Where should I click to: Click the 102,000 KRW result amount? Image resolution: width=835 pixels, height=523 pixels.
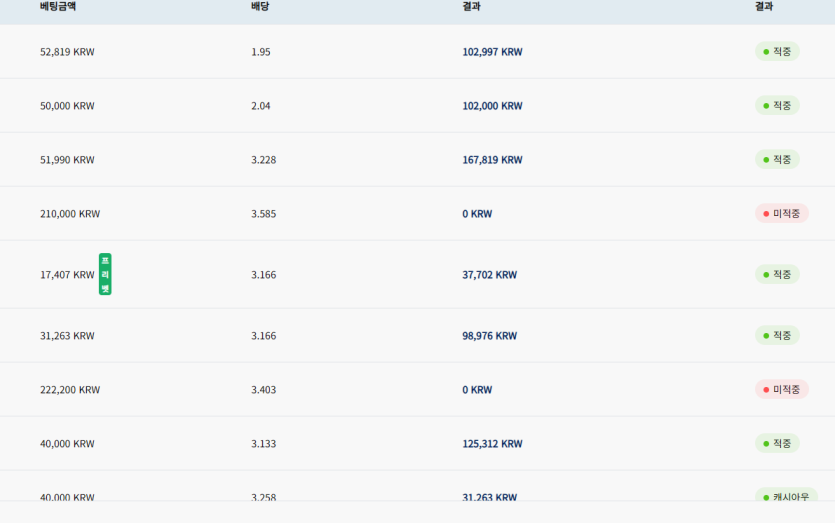492,105
